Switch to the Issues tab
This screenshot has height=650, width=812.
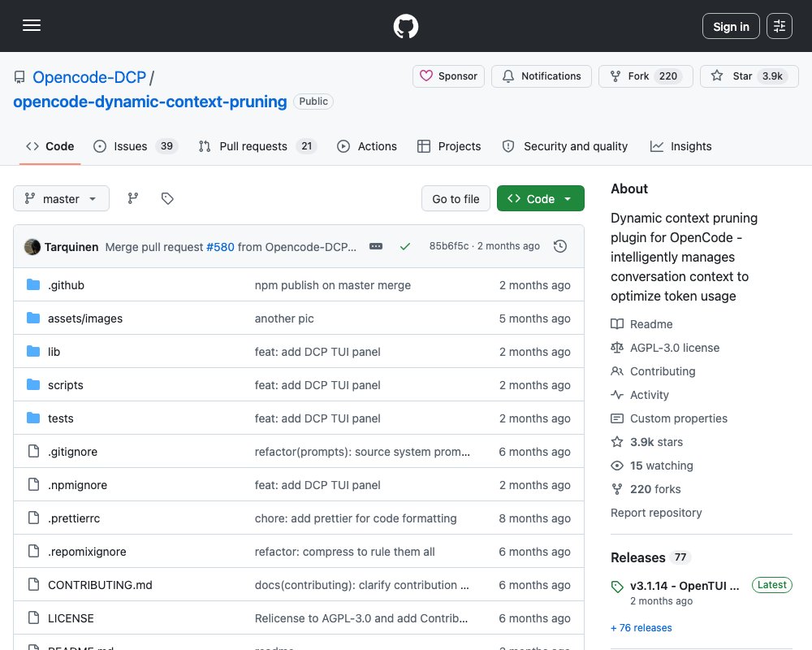[136, 146]
